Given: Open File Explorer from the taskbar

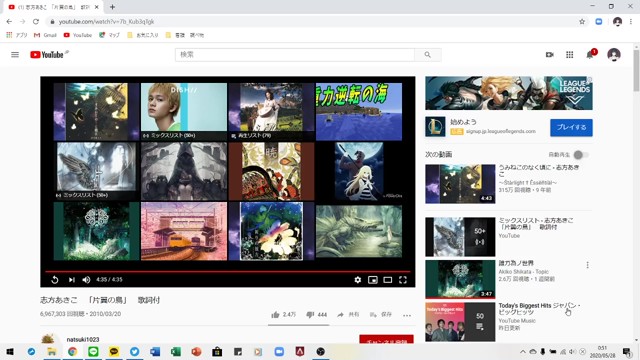Looking at the screenshot, I should pyautogui.click(x=52, y=351).
